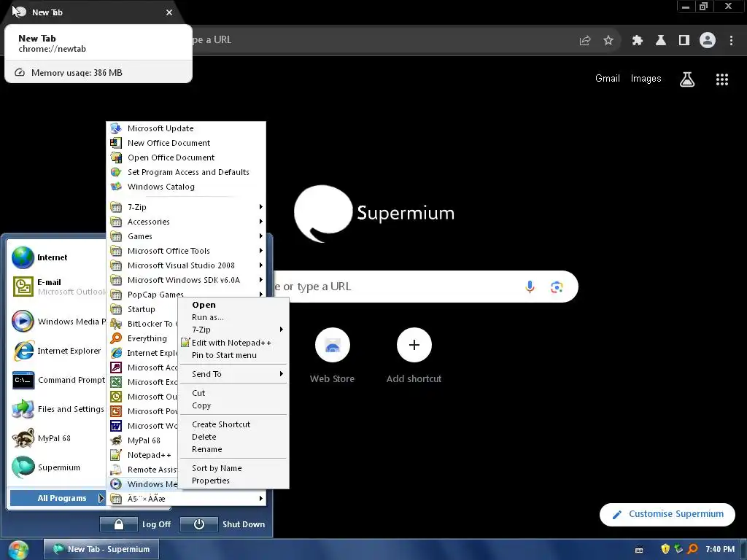Screen dimensions: 747x560
Task: Bookmark this tab with the star icon
Action: pyautogui.click(x=608, y=41)
